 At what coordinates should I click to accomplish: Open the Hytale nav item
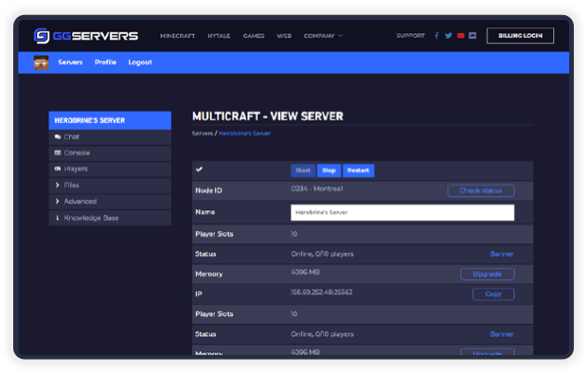(x=219, y=36)
